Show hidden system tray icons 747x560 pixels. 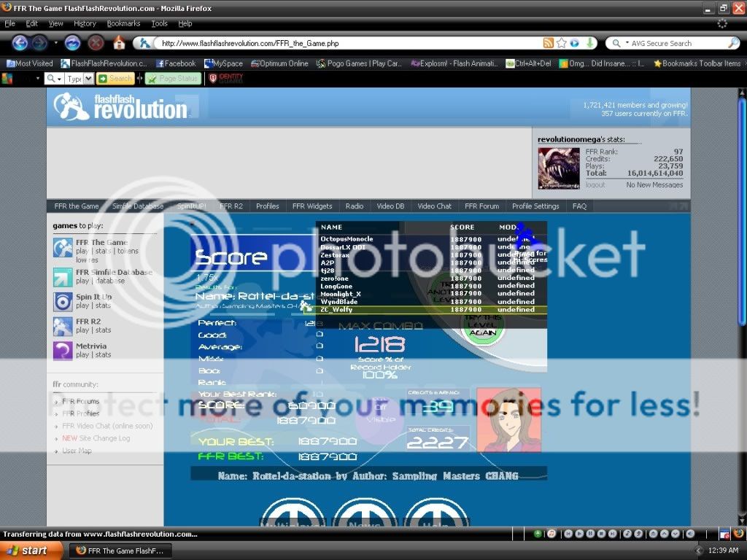(x=698, y=551)
